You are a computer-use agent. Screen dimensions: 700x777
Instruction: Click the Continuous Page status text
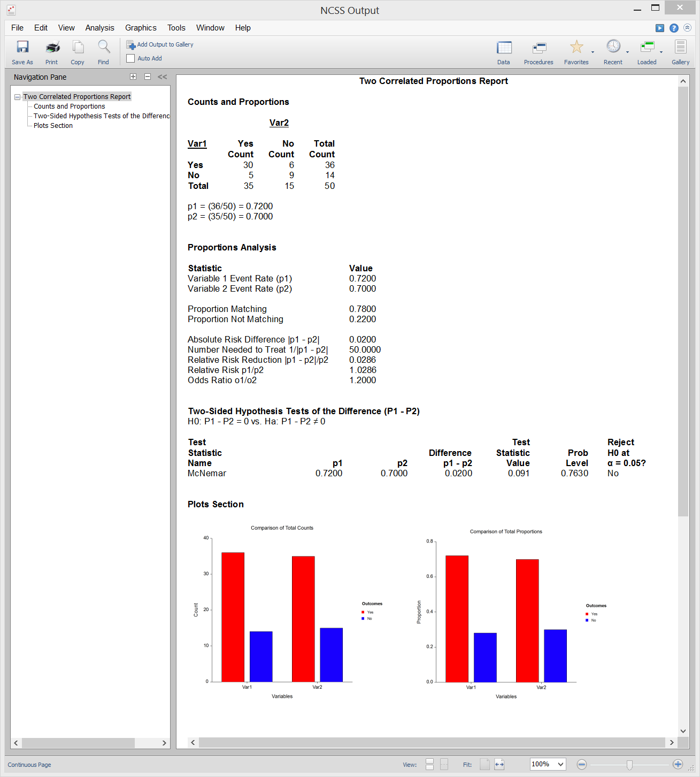pyautogui.click(x=29, y=765)
